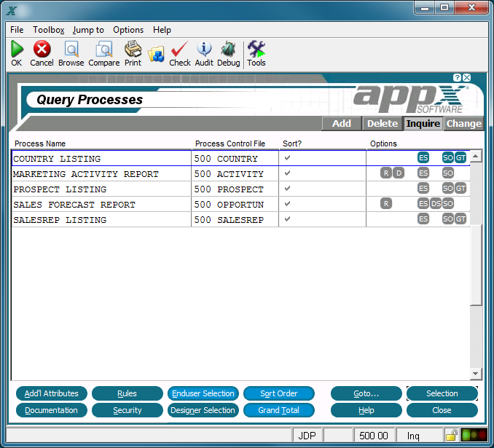Viewport: 494px width, 448px height.
Task: Click the bottom Close button
Action: (442, 410)
